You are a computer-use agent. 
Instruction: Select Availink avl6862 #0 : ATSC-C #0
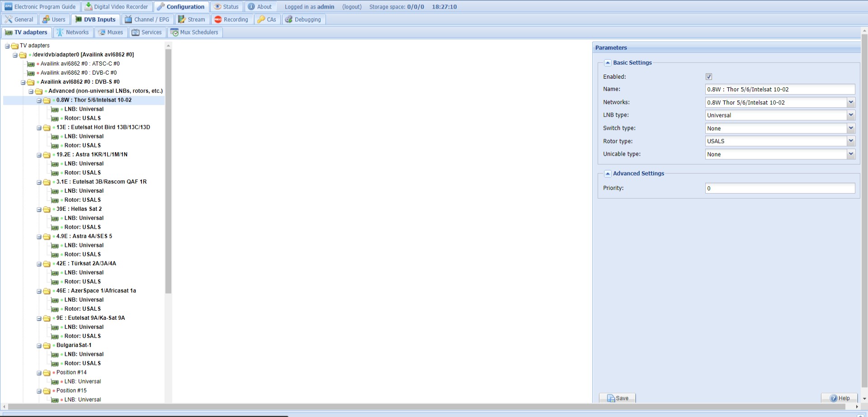(x=80, y=64)
